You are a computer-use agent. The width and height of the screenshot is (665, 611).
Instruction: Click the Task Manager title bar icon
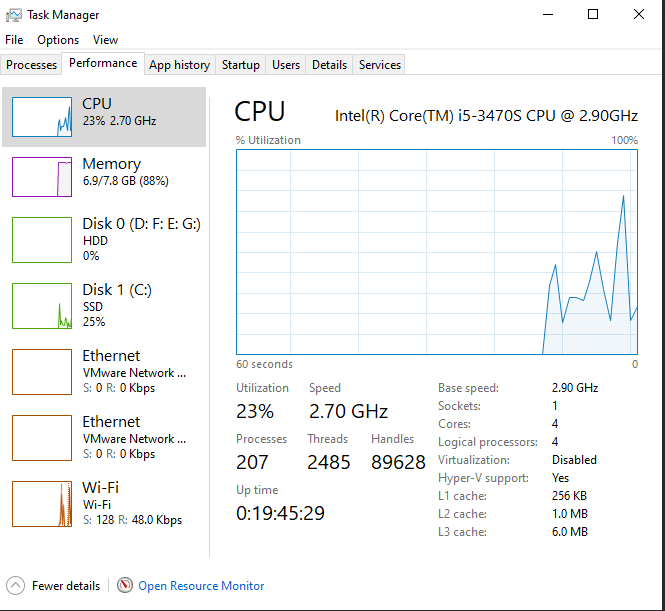14,15
